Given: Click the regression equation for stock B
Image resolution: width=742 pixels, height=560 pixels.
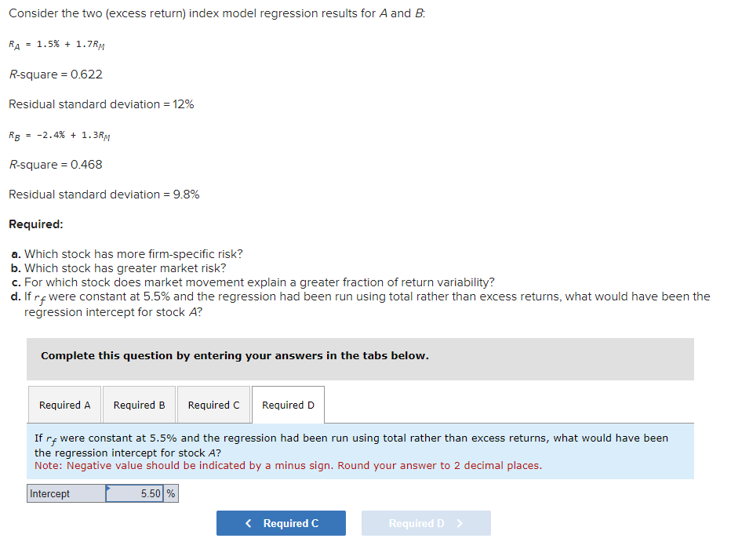Looking at the screenshot, I should pyautogui.click(x=59, y=135).
